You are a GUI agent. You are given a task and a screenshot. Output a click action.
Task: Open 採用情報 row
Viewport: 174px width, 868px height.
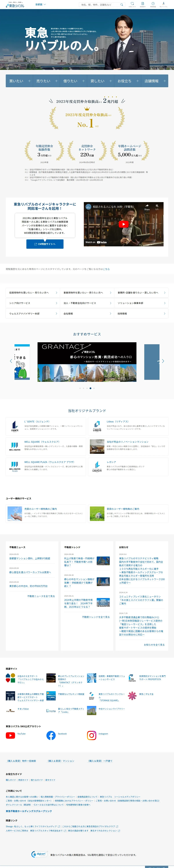tap(141, 313)
